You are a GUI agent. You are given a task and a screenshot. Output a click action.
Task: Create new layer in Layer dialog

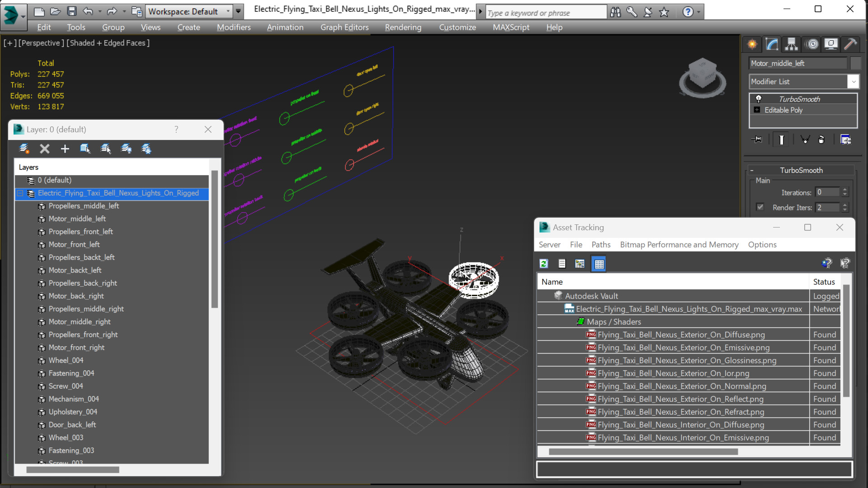[x=24, y=149]
